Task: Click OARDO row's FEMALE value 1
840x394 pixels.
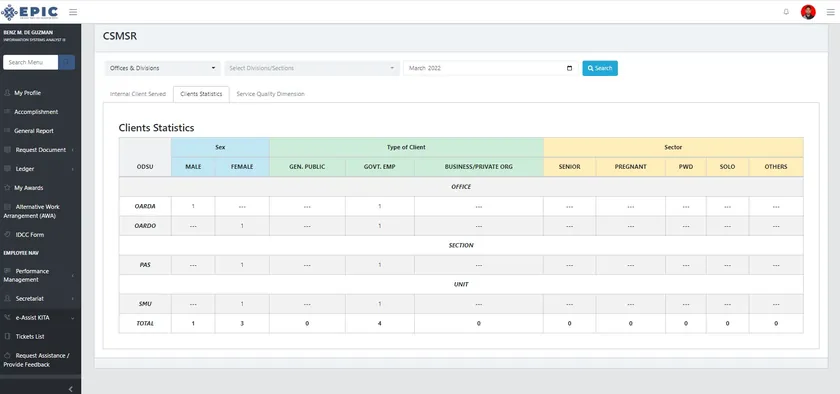Action: click(x=242, y=226)
